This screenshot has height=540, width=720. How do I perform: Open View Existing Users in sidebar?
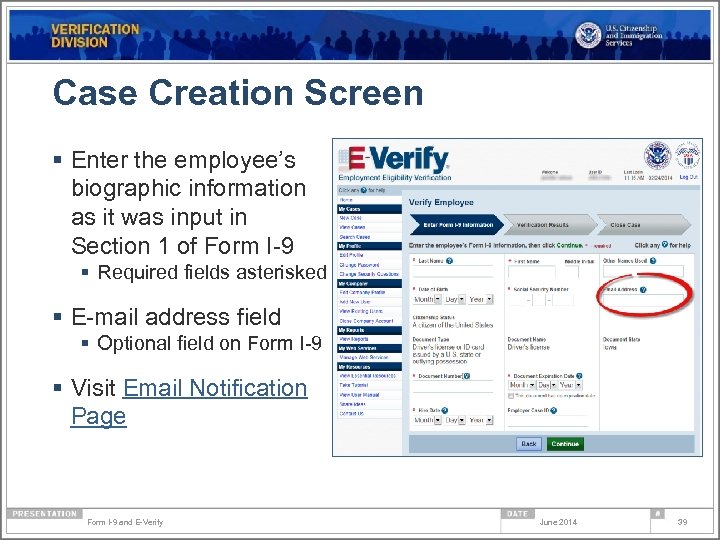[x=361, y=311]
